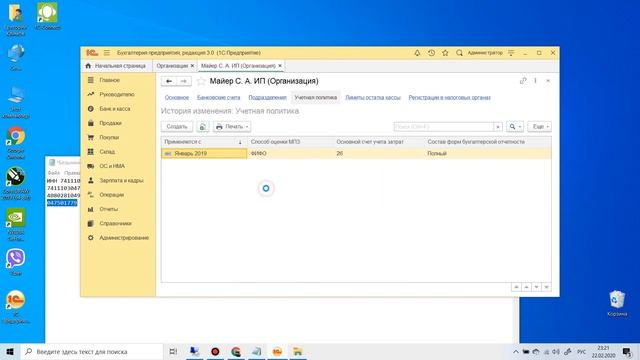Open the history clock icon in title bar
The height and width of the screenshot is (360, 640).
(431, 53)
